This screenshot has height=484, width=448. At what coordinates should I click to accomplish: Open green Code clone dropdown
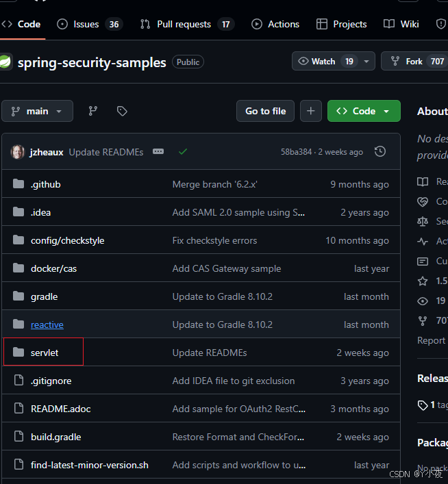pyautogui.click(x=364, y=111)
